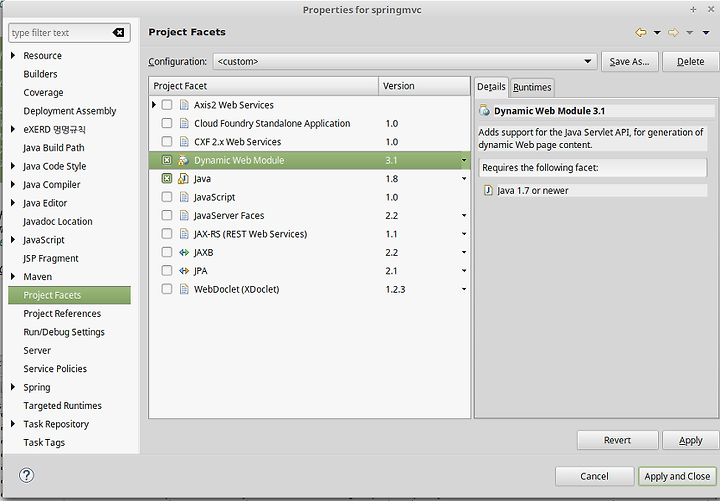Expand the Maven tree node
The width and height of the screenshot is (720, 501).
point(13,276)
